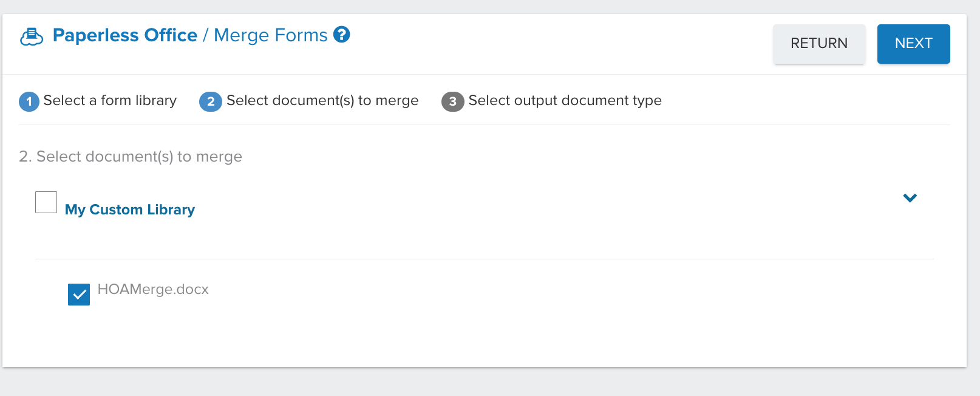Click the Paperless Office cloud printer icon
Image resolution: width=980 pixels, height=396 pixels.
[32, 37]
